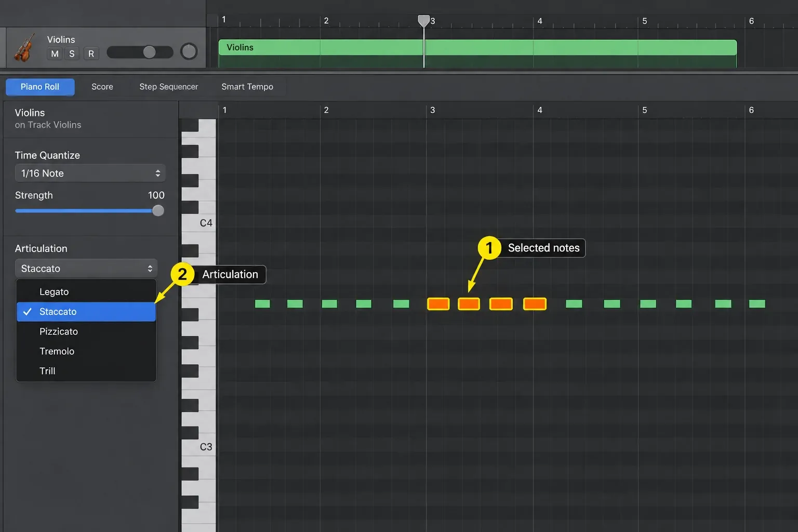Click bar 4 in piano roll ruler
Image resolution: width=798 pixels, height=532 pixels.
(540, 110)
